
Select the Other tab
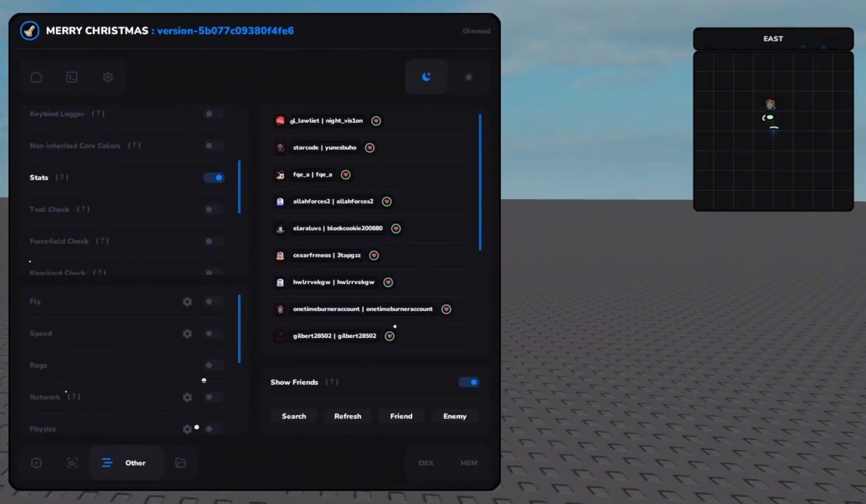coord(126,463)
